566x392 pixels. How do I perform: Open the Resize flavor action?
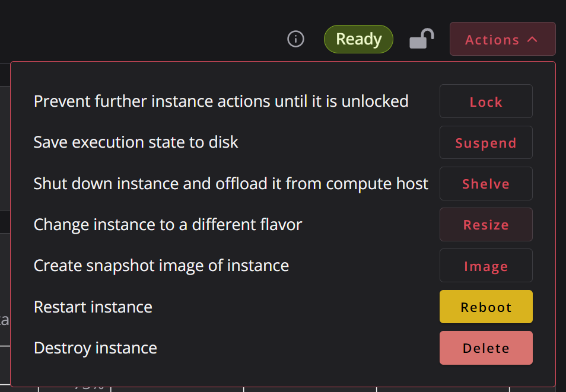pyautogui.click(x=486, y=225)
